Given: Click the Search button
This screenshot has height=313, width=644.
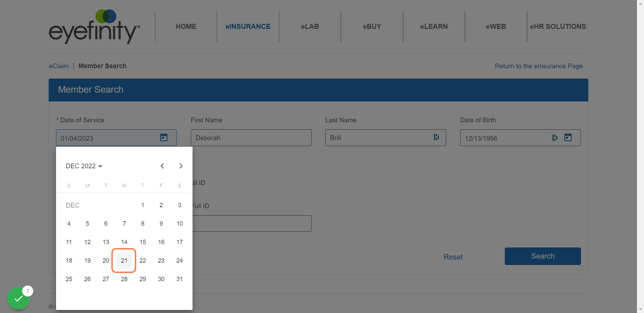Looking at the screenshot, I should click(543, 256).
